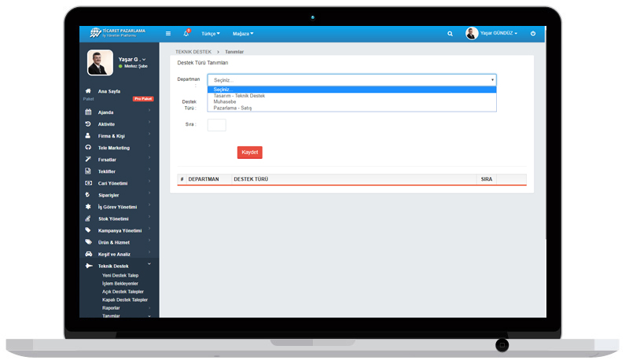Click the Teknik Destek plane icon
The height and width of the screenshot is (364, 629).
click(x=89, y=266)
